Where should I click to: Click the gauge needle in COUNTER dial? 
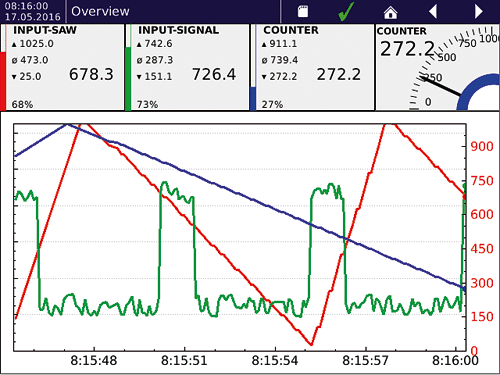[x=441, y=86]
